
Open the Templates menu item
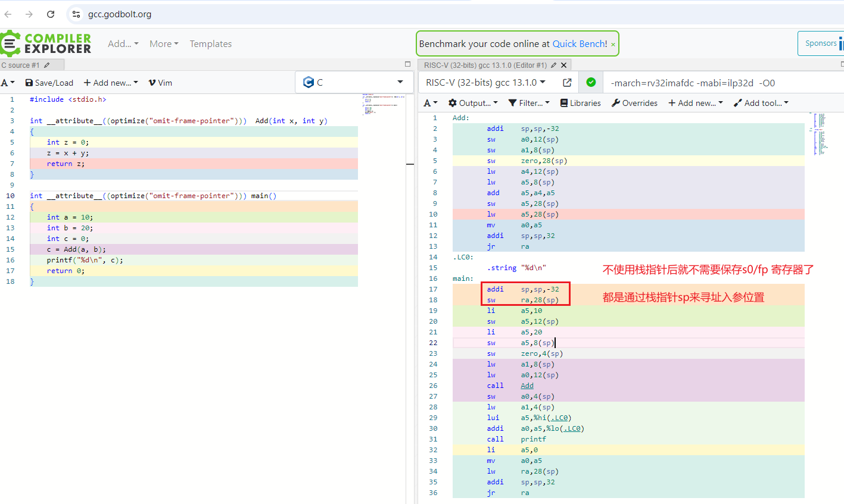pos(211,44)
